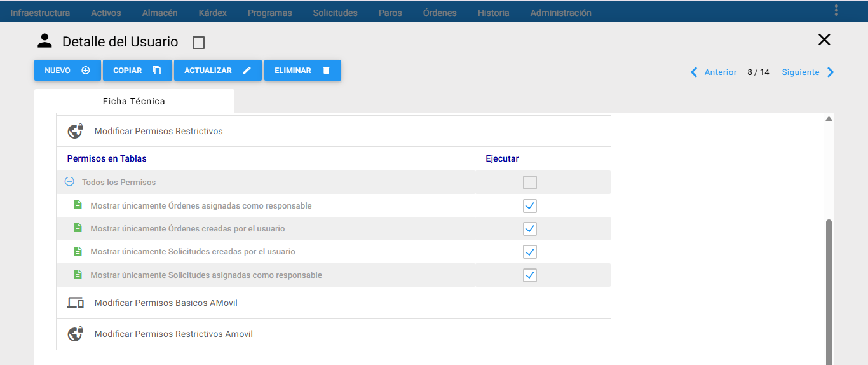Click the duplicate icon on the COPIAR button
The height and width of the screenshot is (365, 868).
coord(157,71)
